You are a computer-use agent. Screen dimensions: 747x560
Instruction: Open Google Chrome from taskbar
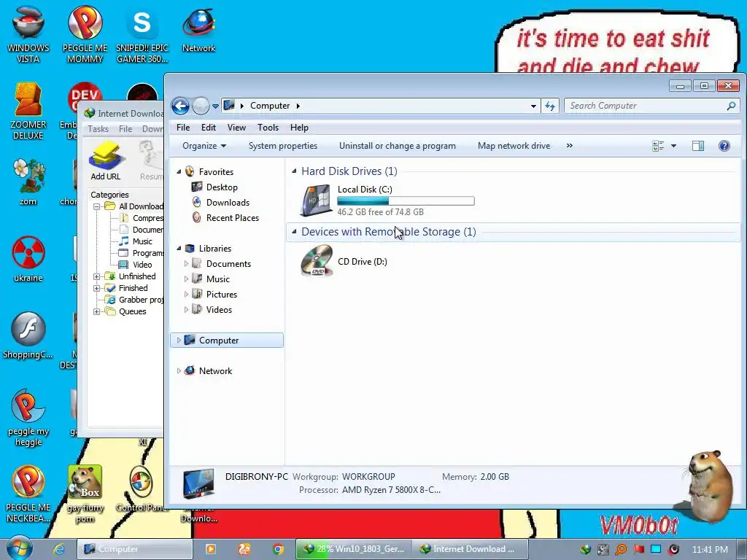278,549
